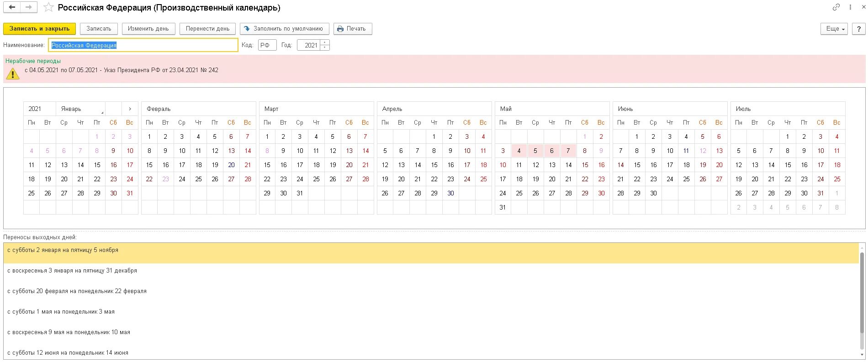The image size is (868, 362).
Task: Select highlighted May 7 cell
Action: [568, 151]
